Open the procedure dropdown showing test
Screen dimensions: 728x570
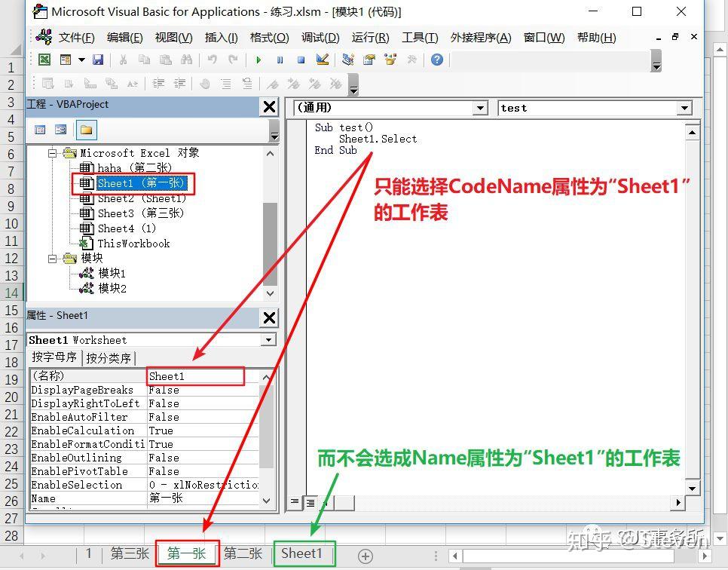tap(684, 107)
